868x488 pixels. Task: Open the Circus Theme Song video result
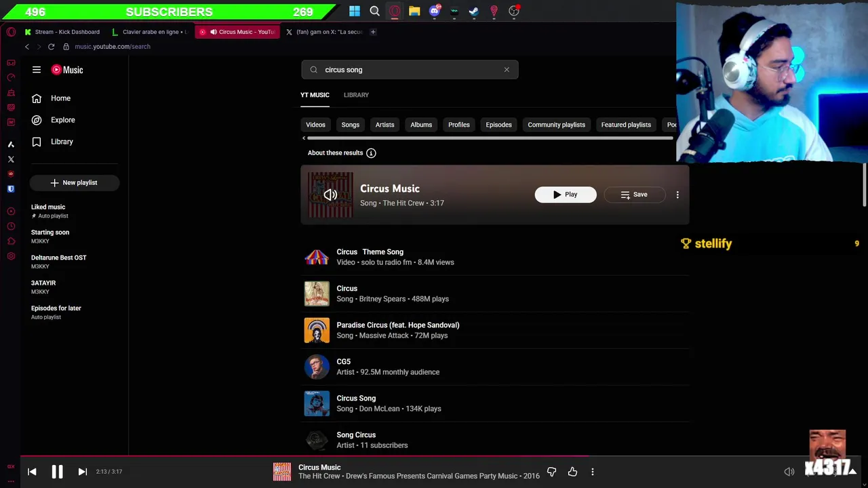[x=495, y=257]
